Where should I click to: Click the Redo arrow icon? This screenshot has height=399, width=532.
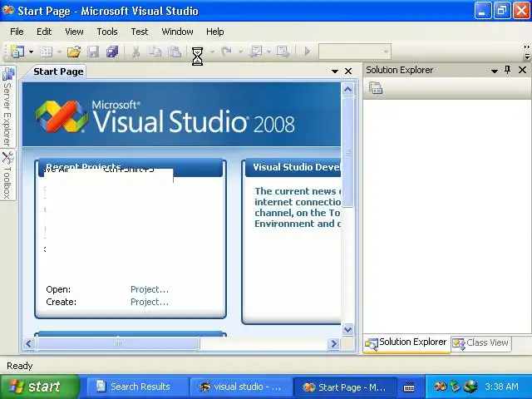(x=226, y=52)
